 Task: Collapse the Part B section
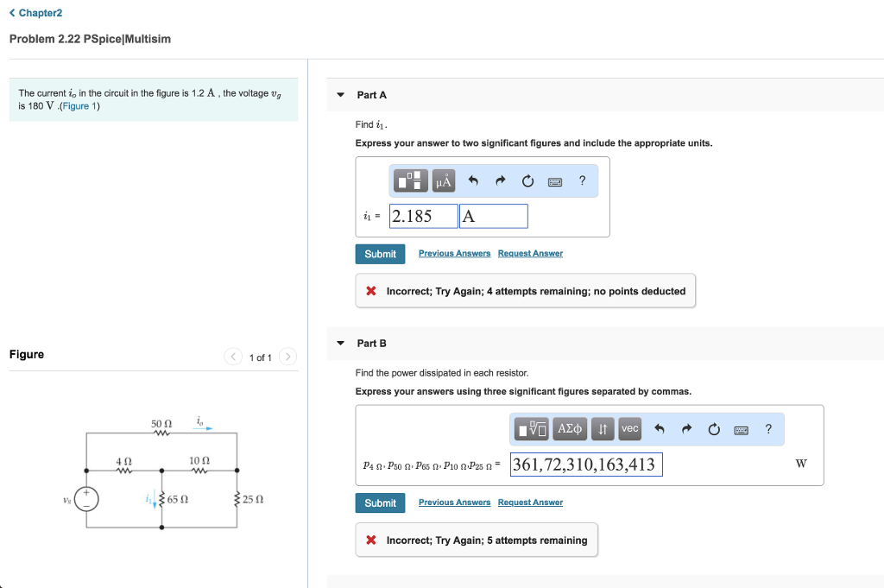pyautogui.click(x=340, y=344)
